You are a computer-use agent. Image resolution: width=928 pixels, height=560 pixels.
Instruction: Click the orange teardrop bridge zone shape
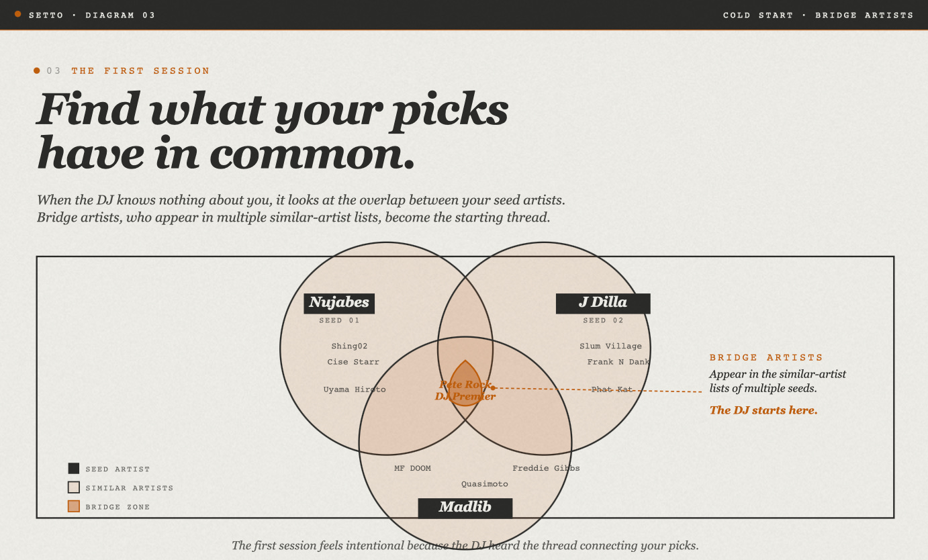tap(465, 383)
